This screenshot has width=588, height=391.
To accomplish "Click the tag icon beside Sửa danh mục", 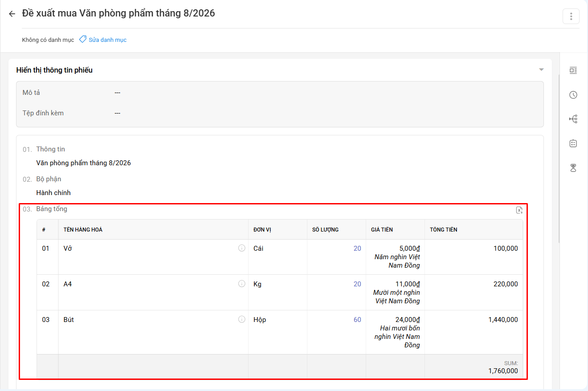I will (82, 39).
